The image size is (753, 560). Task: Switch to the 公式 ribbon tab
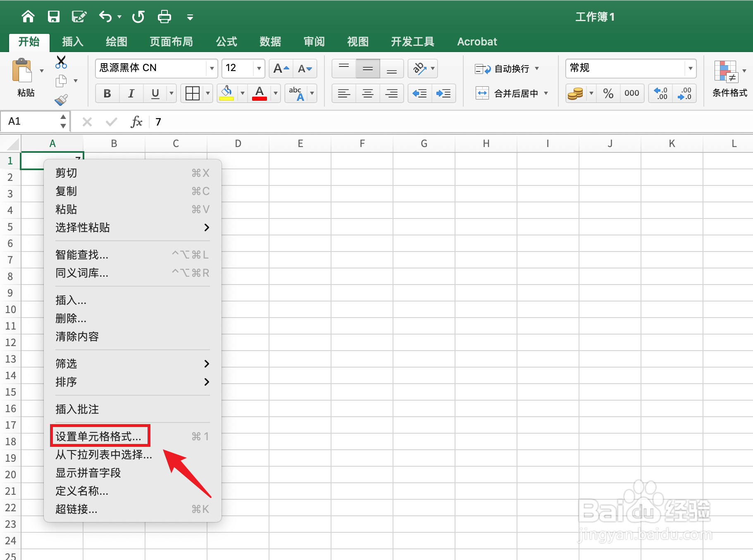[226, 42]
